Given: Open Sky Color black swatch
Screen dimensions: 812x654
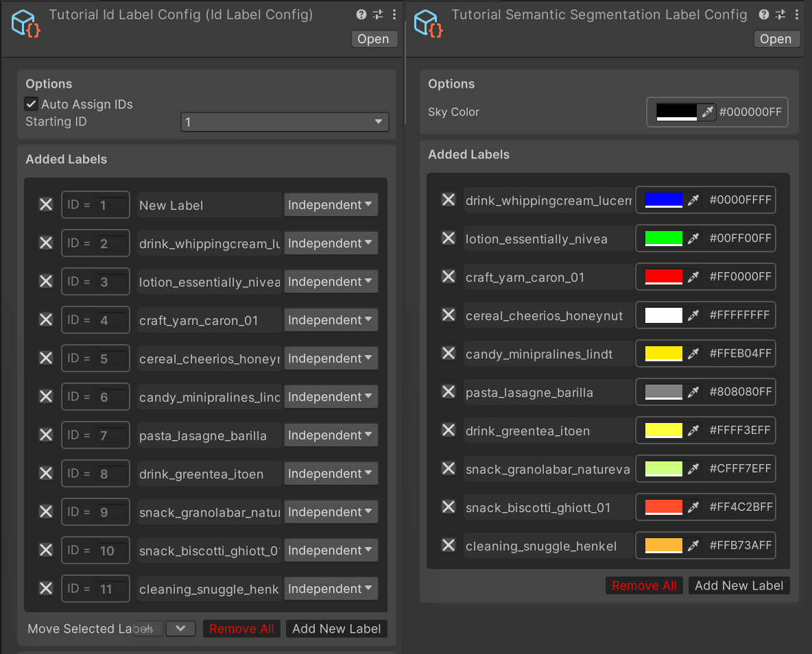Looking at the screenshot, I should [x=676, y=112].
